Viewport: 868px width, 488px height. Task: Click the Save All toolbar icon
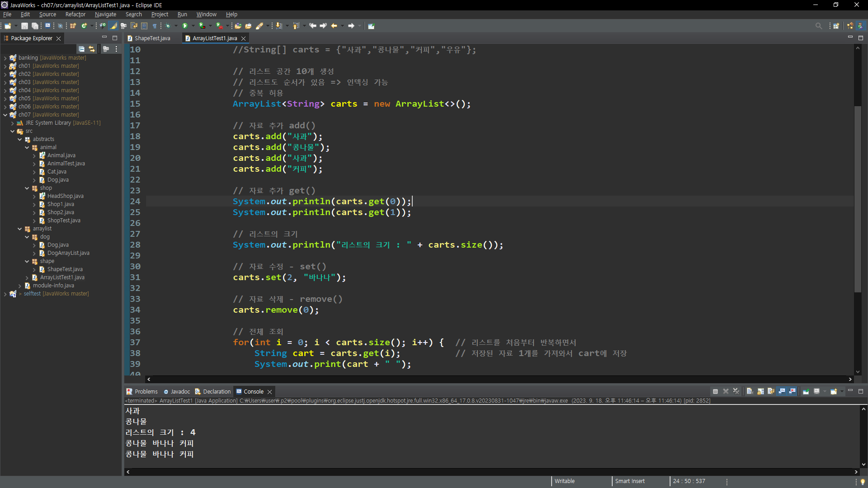(x=34, y=26)
